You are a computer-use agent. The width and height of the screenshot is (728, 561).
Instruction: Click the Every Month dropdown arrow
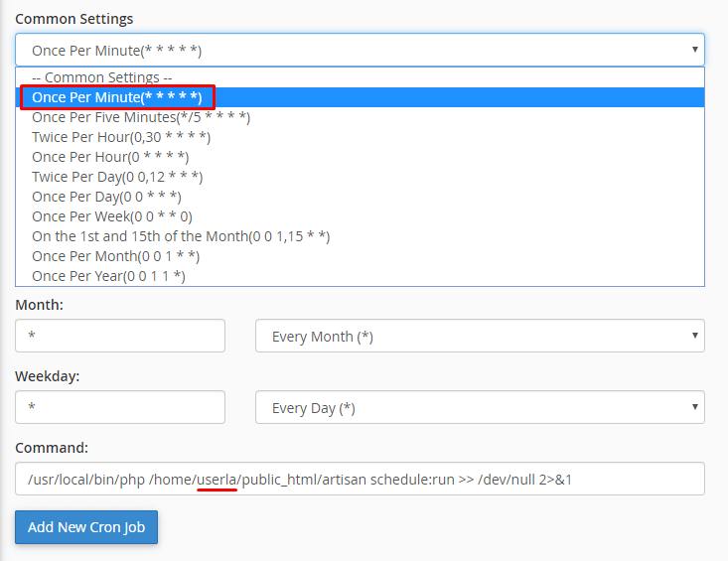[x=693, y=336]
